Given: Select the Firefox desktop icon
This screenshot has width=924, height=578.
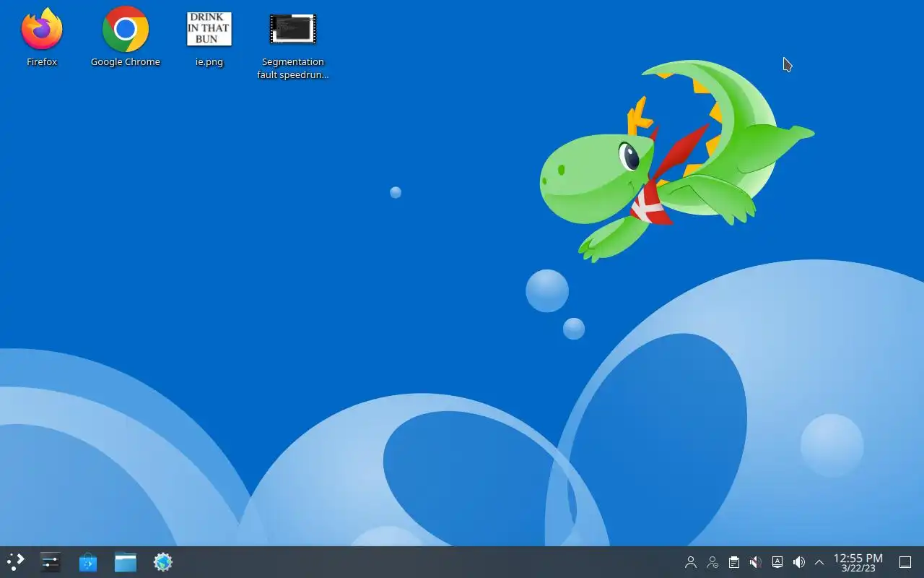Looking at the screenshot, I should (42, 30).
